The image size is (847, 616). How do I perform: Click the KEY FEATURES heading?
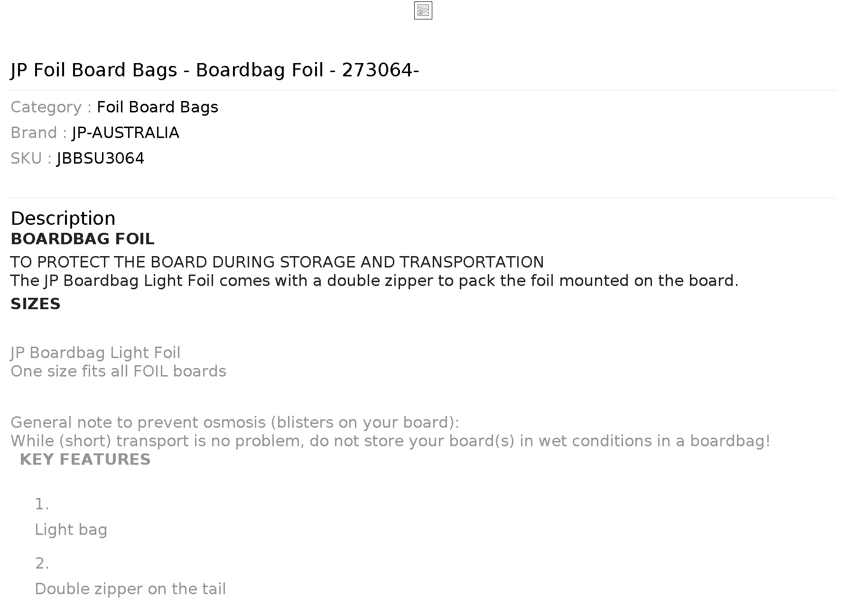[x=85, y=460]
